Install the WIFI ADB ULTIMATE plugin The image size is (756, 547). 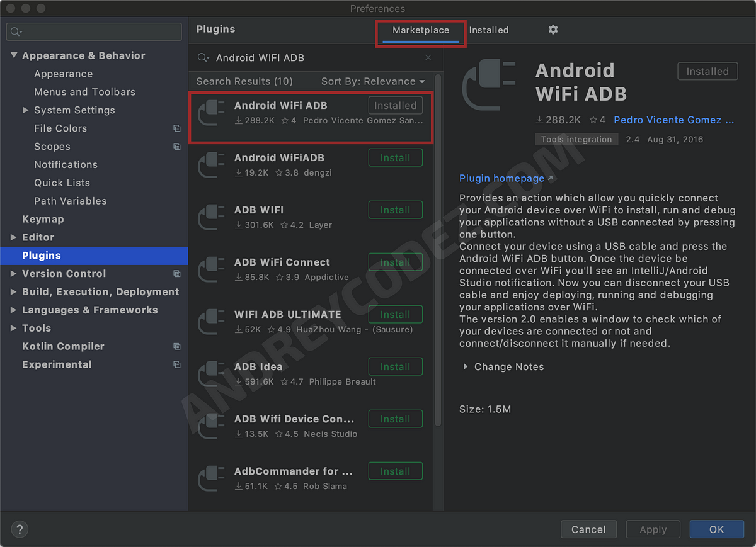pyautogui.click(x=395, y=315)
